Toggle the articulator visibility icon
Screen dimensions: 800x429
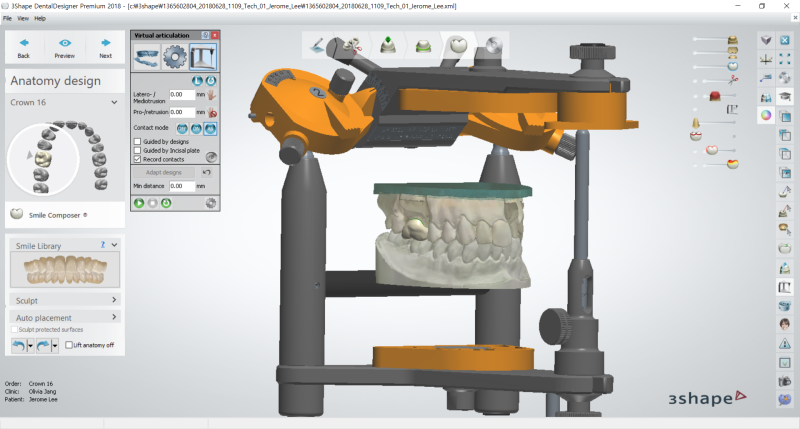(732, 109)
